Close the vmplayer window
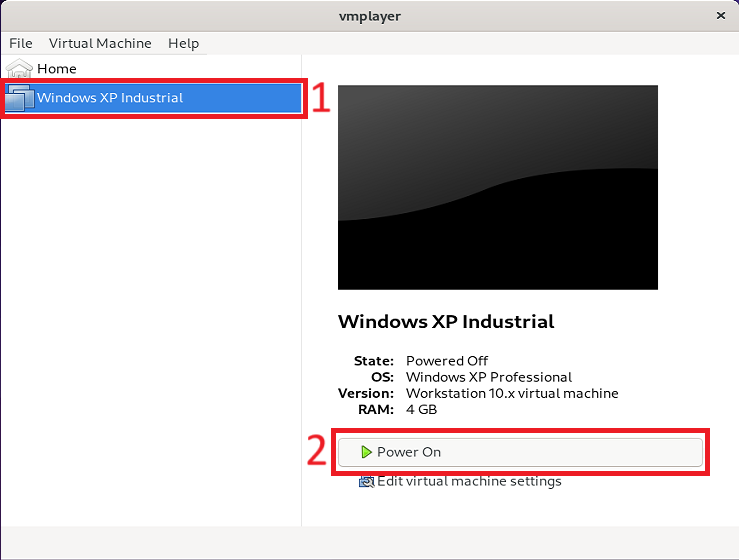 [721, 16]
